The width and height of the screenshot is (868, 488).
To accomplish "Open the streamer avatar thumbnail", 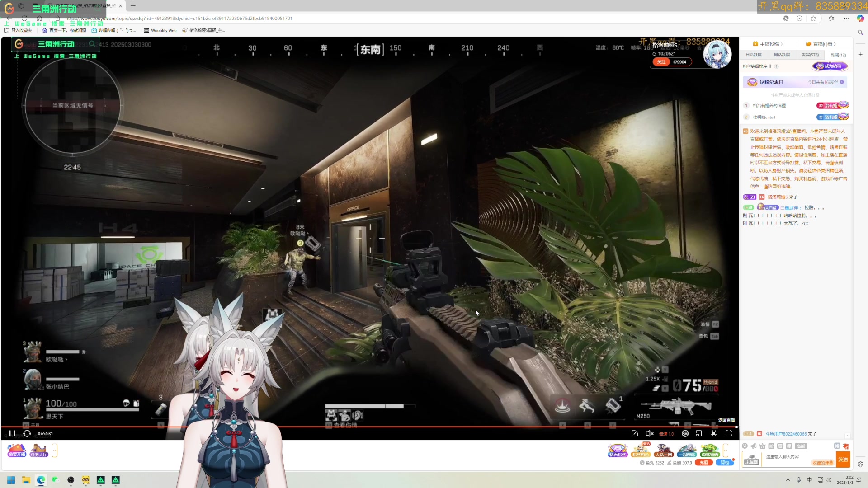I will (x=717, y=54).
